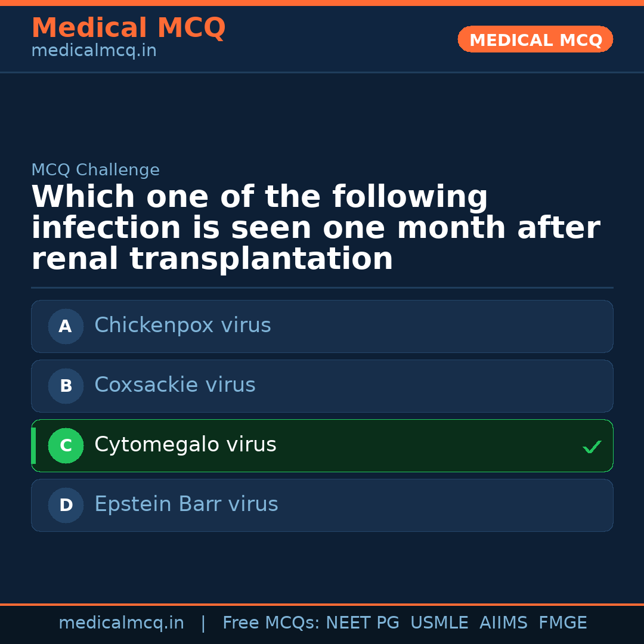Select "USMLE" in the footer

tap(439, 623)
